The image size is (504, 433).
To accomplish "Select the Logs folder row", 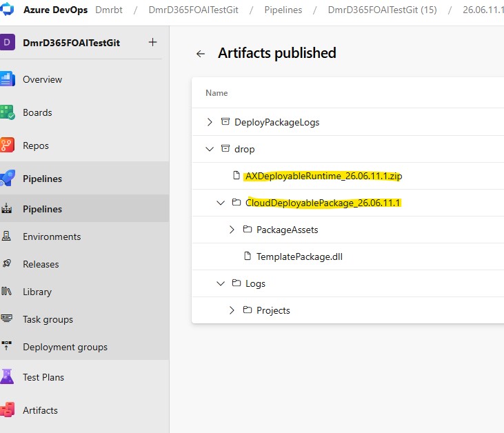I will tap(347, 283).
